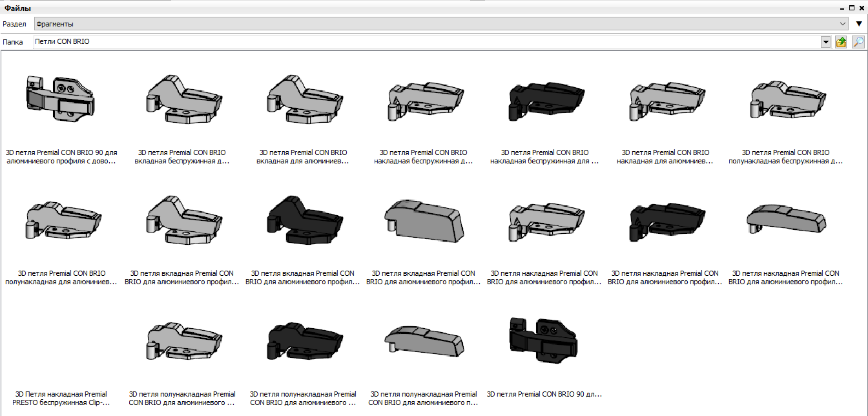Select label Premial CON BRIO накладная для алюминиев…
The image size is (868, 416).
tap(666, 157)
